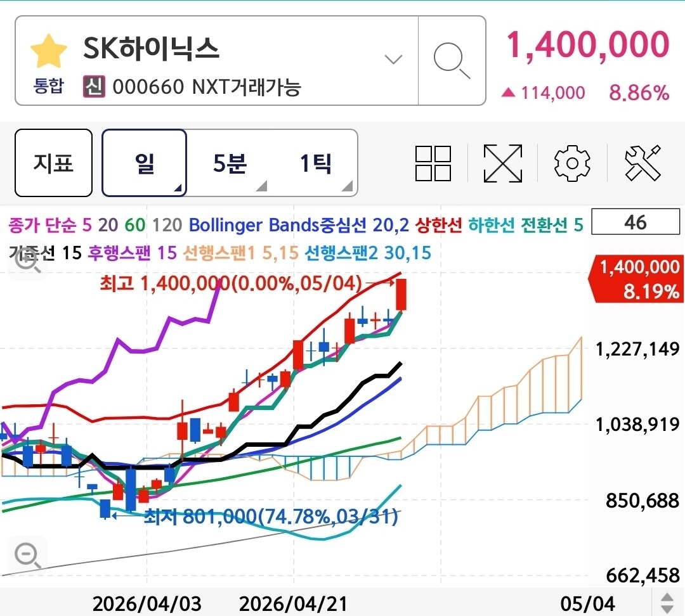Open the 5분 interval dropdown triangle
Viewport: 685px width, 616px height.
[261, 186]
